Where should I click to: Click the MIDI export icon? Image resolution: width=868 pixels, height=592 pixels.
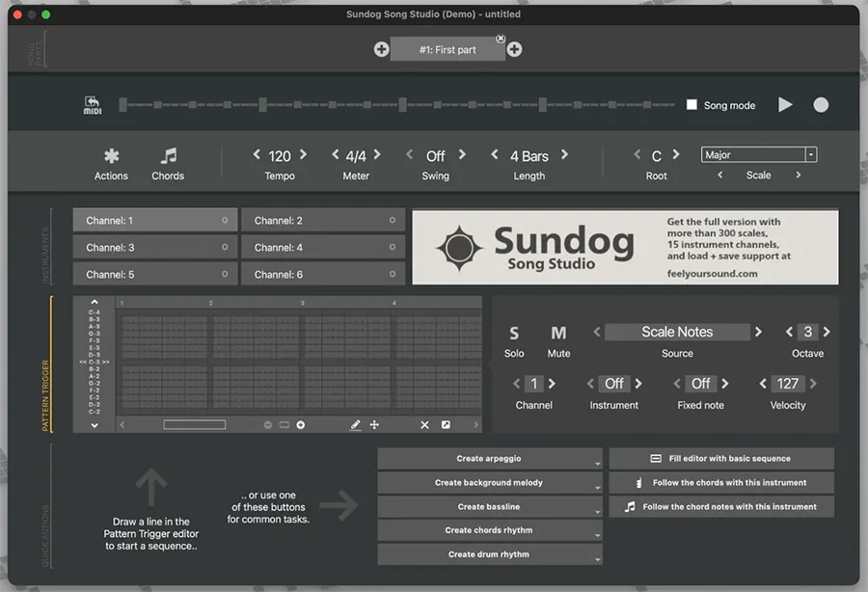(93, 105)
